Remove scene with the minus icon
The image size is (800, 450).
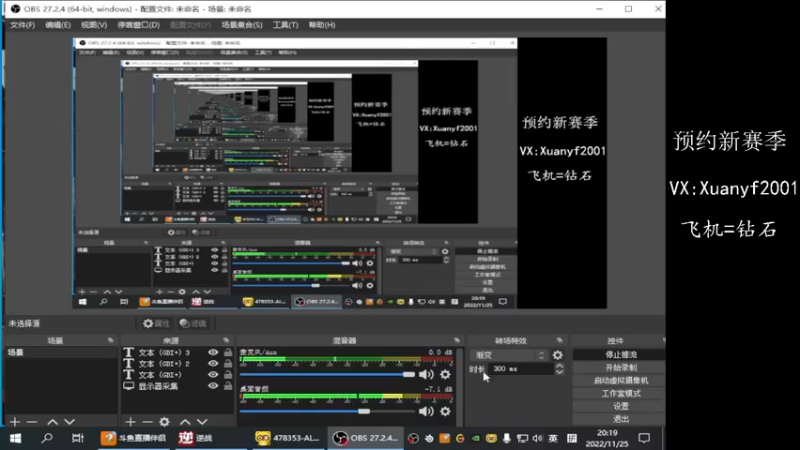point(32,422)
